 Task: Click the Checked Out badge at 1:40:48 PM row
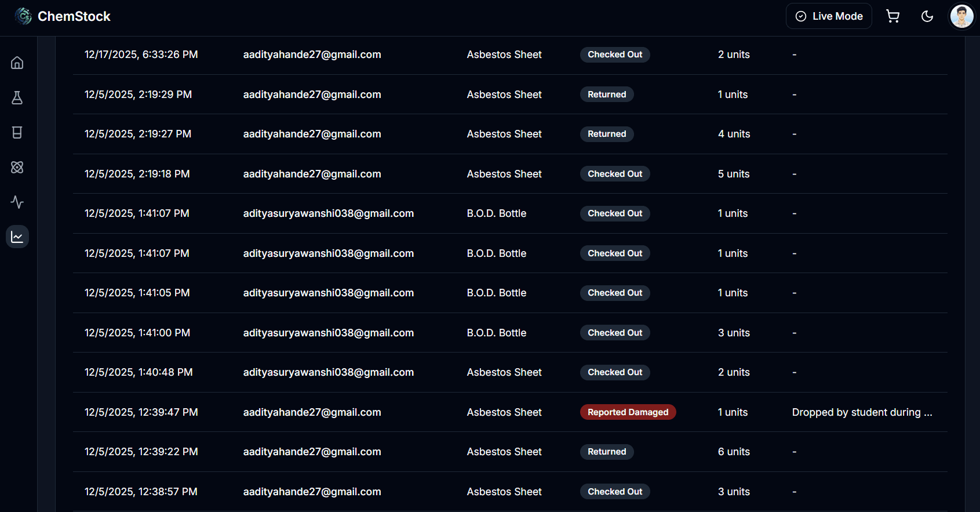[615, 372]
